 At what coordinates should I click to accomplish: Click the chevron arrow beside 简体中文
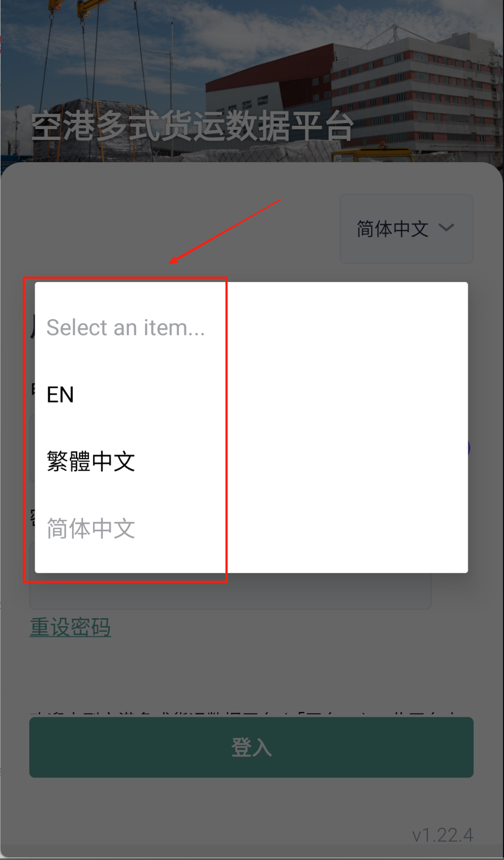coord(446,228)
